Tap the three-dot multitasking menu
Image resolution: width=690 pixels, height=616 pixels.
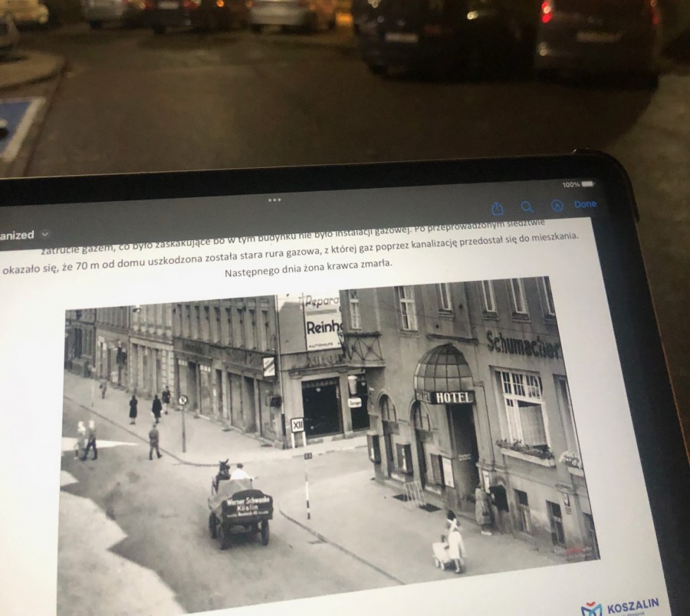274,200
